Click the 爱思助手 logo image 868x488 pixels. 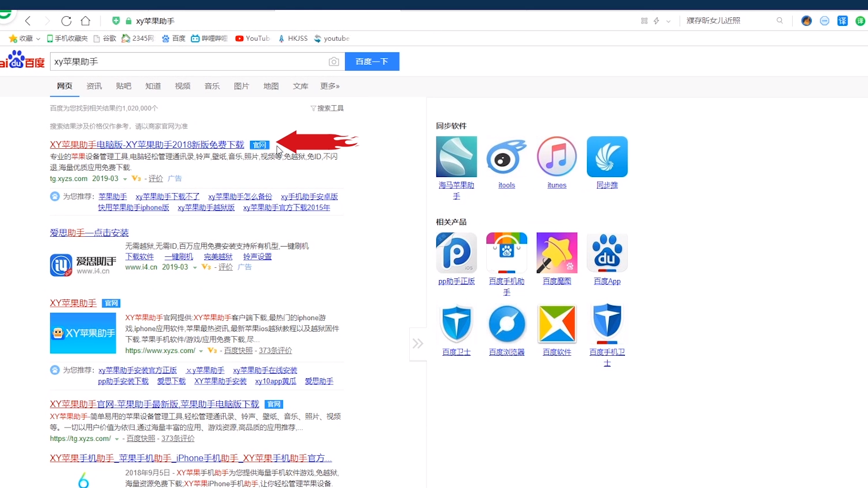pyautogui.click(x=83, y=265)
